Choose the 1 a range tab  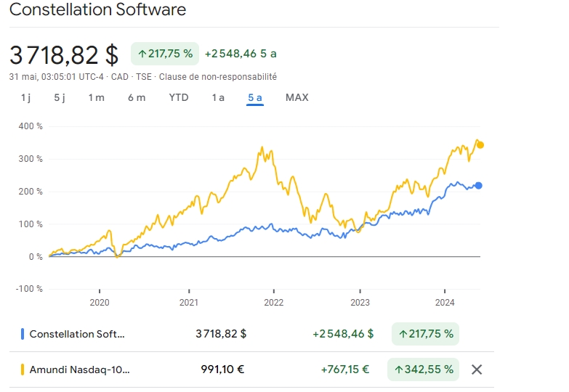[x=218, y=97]
